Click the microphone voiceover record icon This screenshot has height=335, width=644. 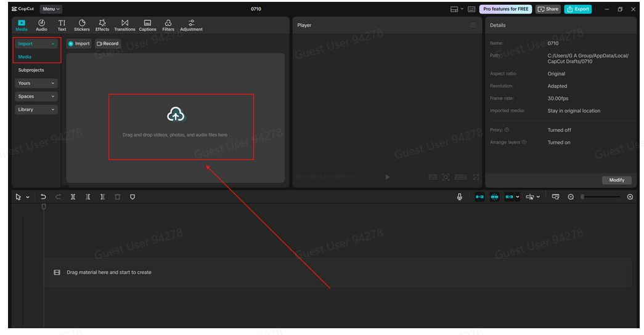click(460, 197)
